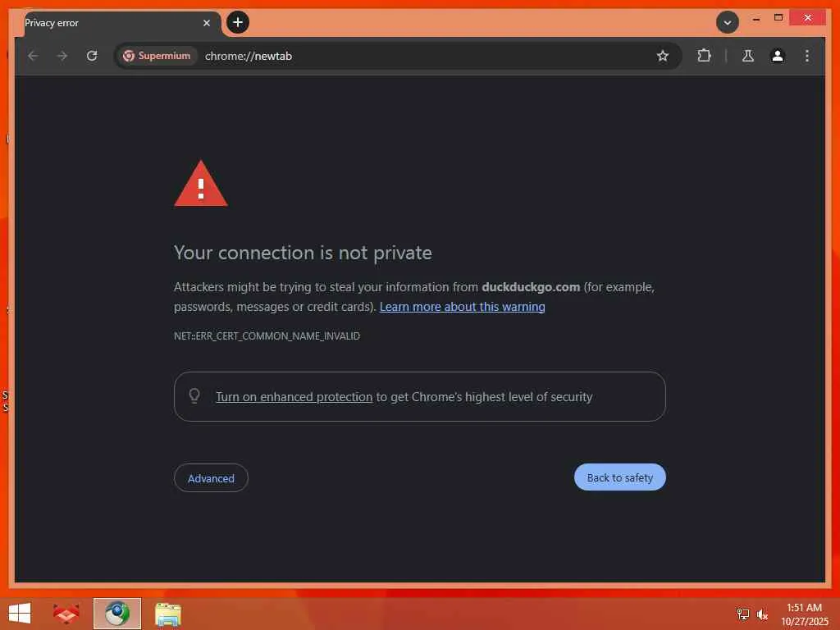Expand the tab search dropdown arrow
This screenshot has height=630, width=840.
728,22
